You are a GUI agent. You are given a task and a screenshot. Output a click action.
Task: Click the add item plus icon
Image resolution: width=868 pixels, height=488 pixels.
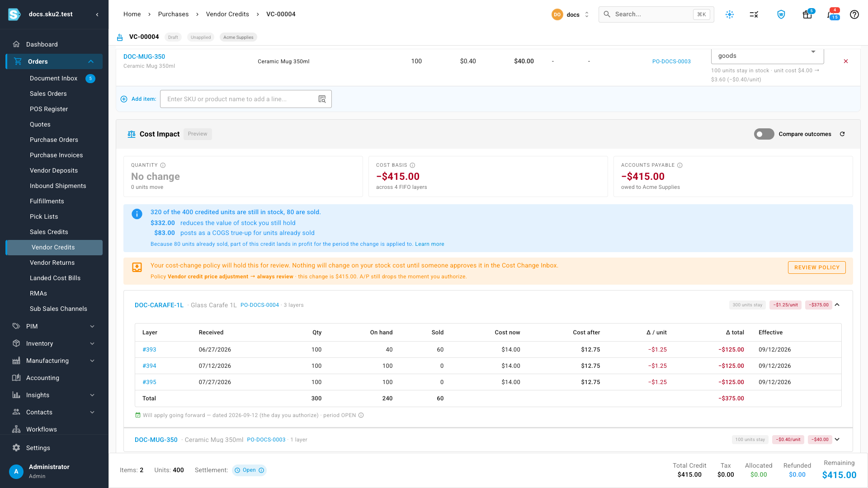coord(124,99)
